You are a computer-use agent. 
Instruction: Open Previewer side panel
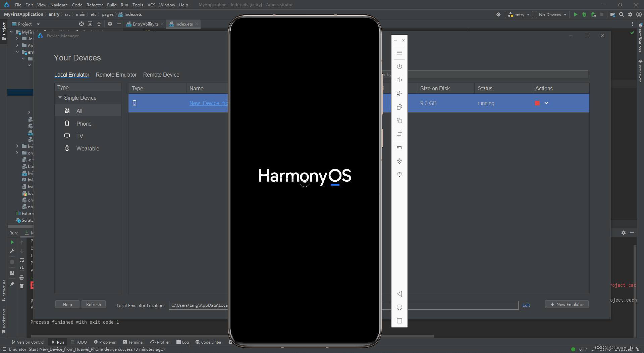[x=640, y=71]
